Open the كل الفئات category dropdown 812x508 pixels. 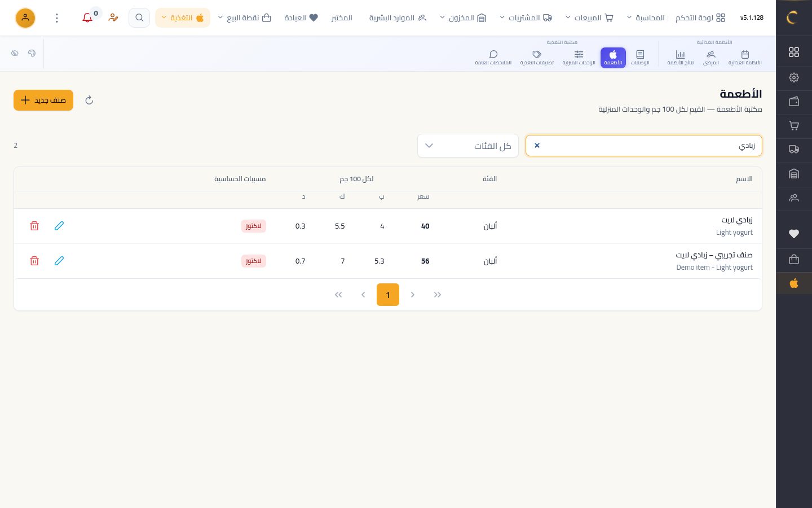[x=468, y=146]
